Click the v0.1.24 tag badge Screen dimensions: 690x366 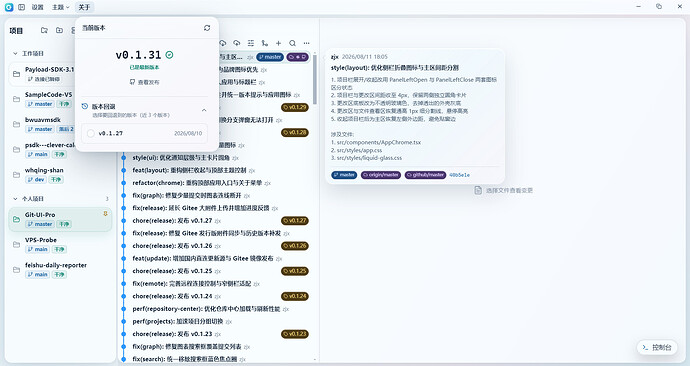295,296
